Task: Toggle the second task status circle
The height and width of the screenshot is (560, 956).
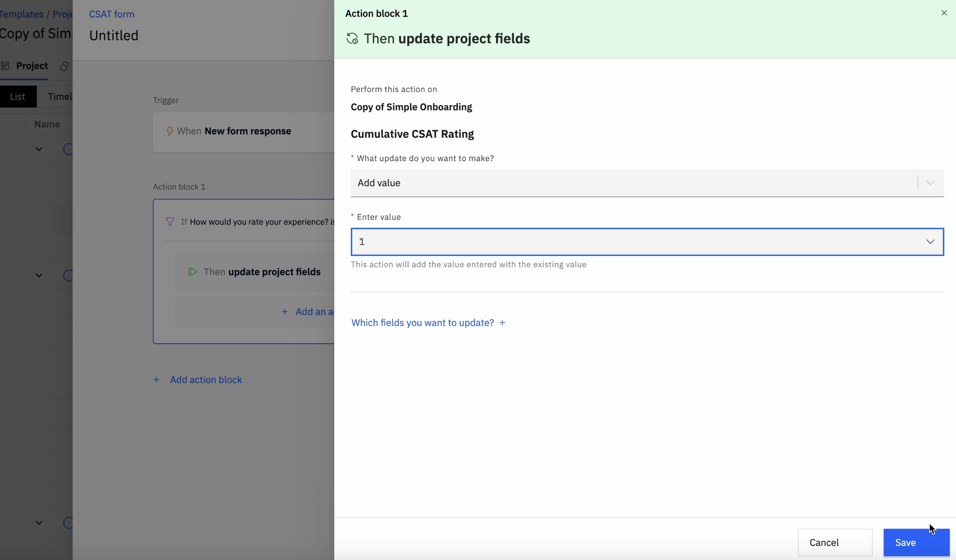Action: pyautogui.click(x=68, y=275)
